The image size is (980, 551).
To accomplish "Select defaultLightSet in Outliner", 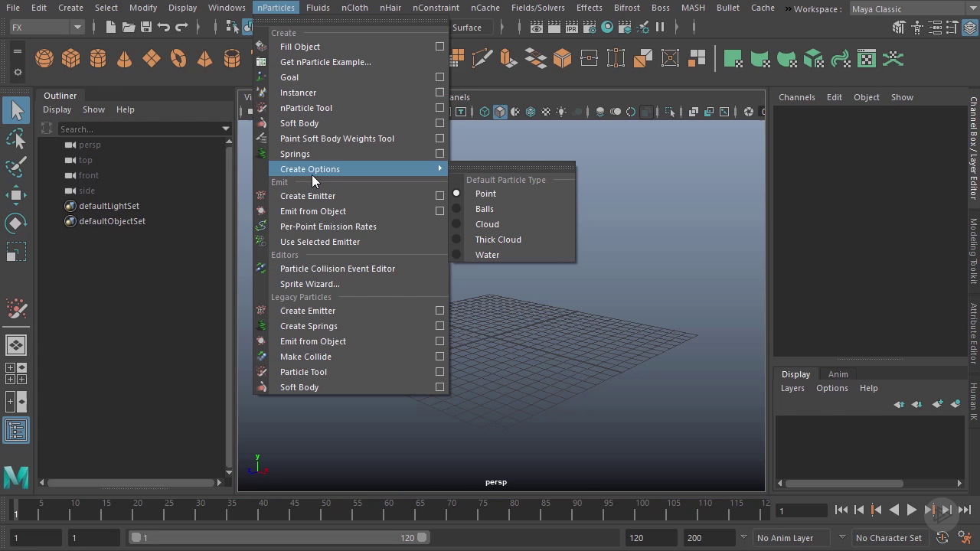I will [109, 206].
